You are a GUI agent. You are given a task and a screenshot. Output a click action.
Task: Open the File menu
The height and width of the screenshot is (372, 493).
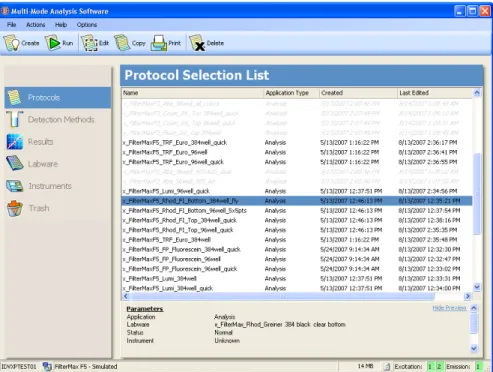(11, 25)
